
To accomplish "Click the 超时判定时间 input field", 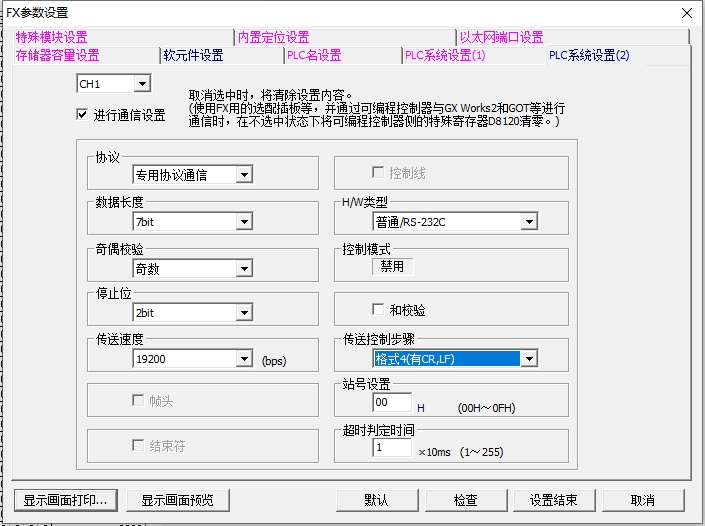I will pos(391,449).
